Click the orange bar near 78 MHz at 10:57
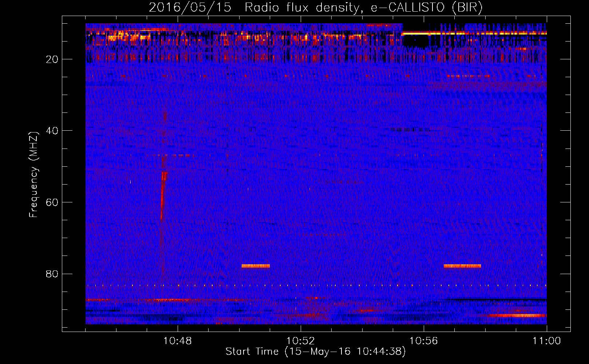 462,266
